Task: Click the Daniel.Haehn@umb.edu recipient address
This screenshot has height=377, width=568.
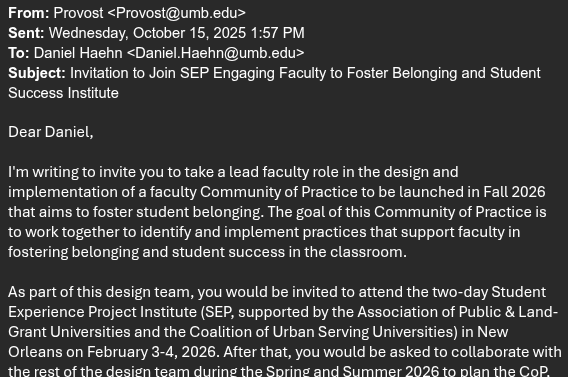Action: [216, 53]
